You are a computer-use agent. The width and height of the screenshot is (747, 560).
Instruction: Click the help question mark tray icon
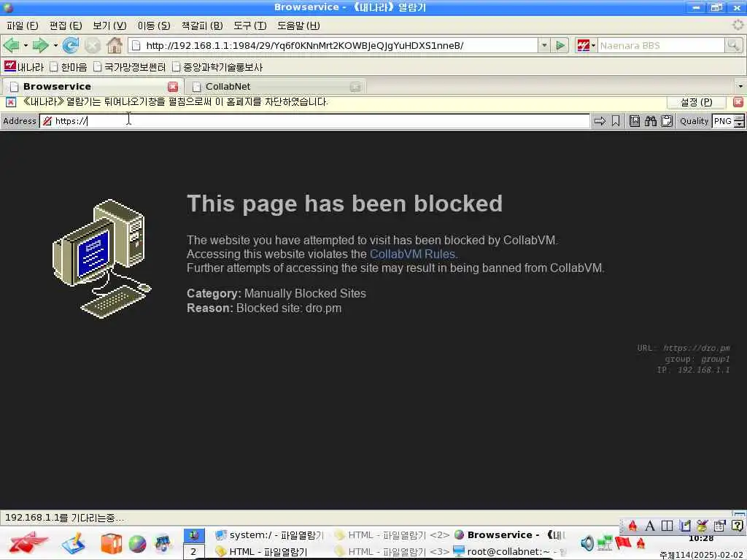click(x=737, y=526)
